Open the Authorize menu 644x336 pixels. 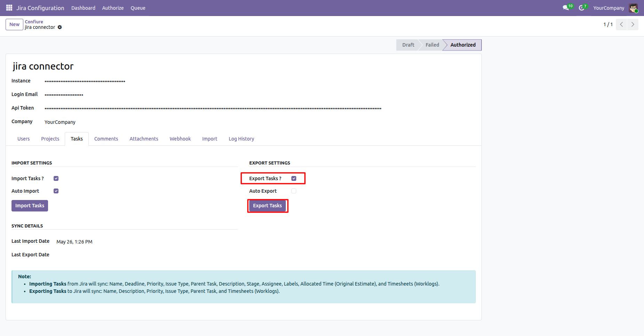click(x=113, y=8)
